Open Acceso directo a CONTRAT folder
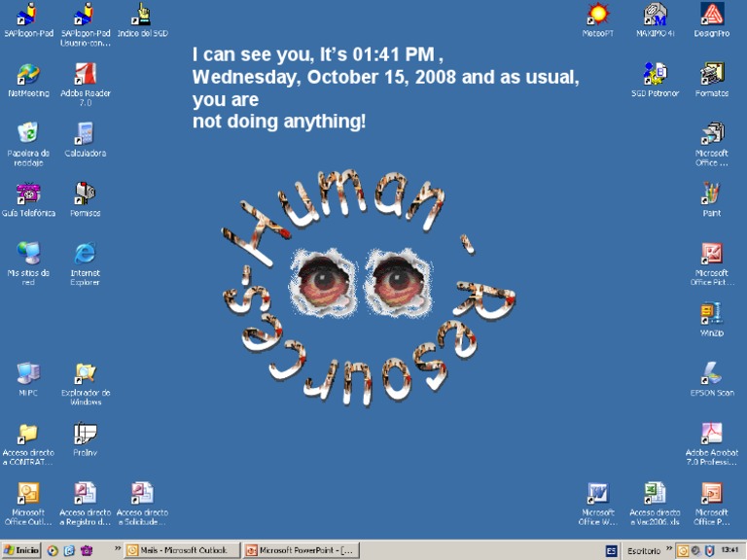Viewport: 747px width, 560px height. (x=28, y=443)
